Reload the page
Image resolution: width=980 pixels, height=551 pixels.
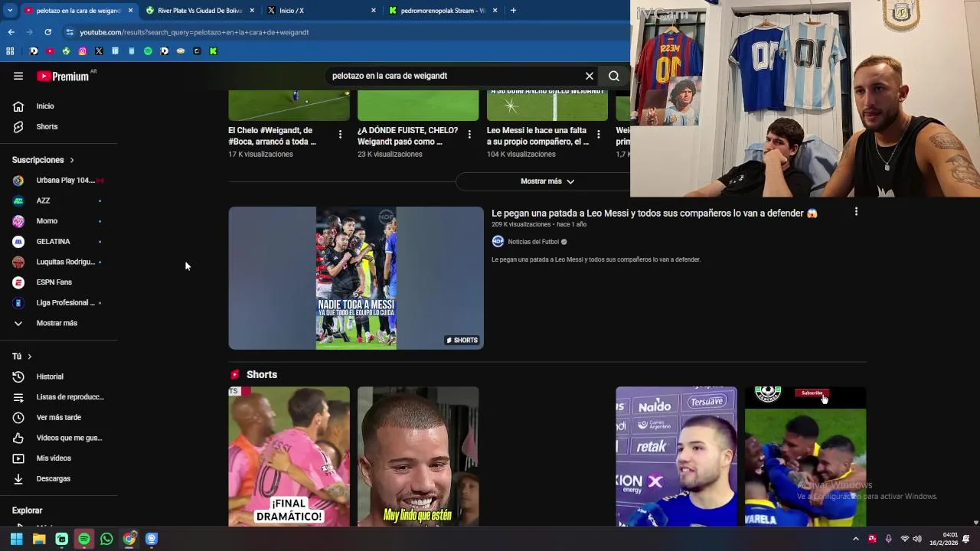tap(47, 32)
